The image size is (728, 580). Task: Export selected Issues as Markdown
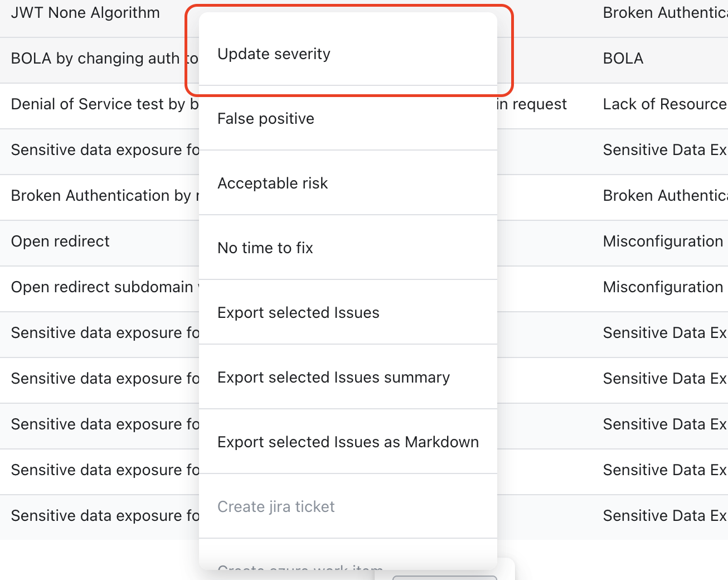point(348,442)
